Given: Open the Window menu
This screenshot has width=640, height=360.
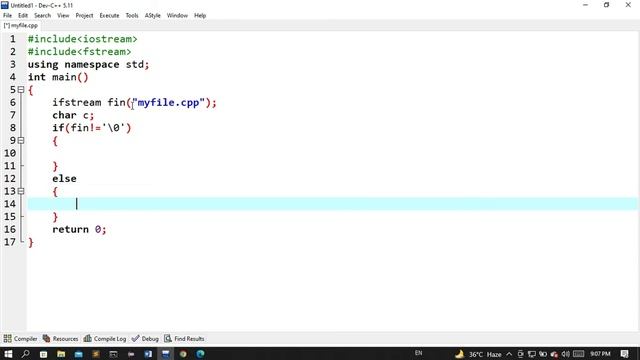Looking at the screenshot, I should 177,16.
